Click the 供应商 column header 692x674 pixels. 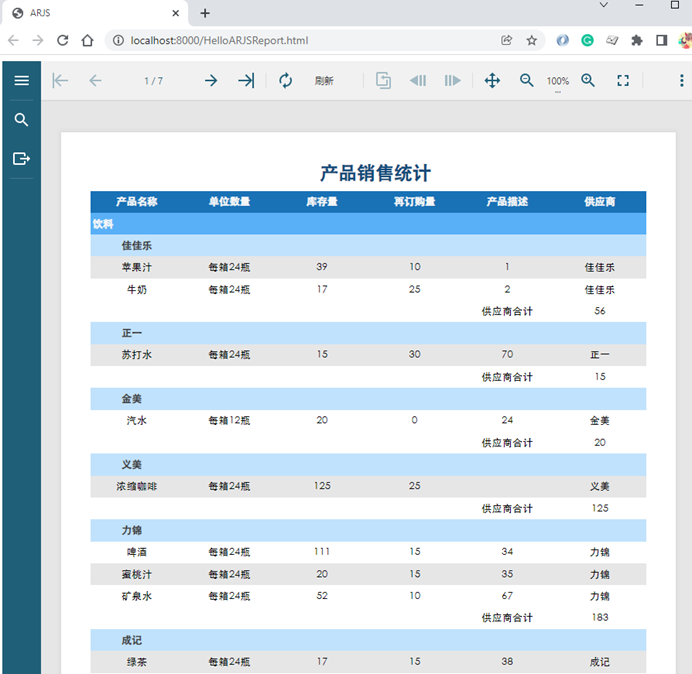pos(600,202)
